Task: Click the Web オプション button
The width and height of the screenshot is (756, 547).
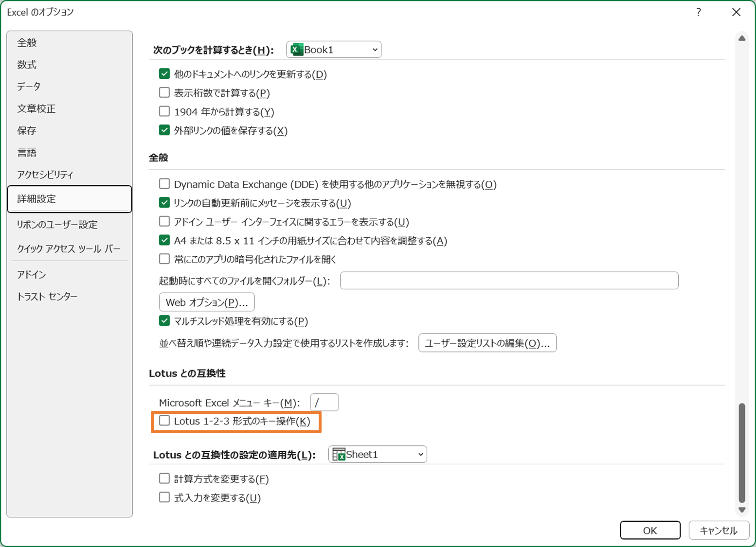Action: click(x=207, y=302)
